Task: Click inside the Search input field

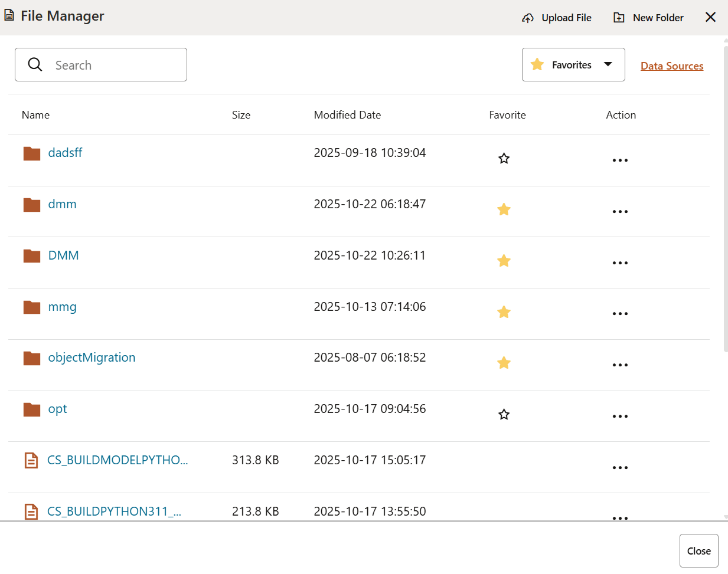Action: click(112, 65)
